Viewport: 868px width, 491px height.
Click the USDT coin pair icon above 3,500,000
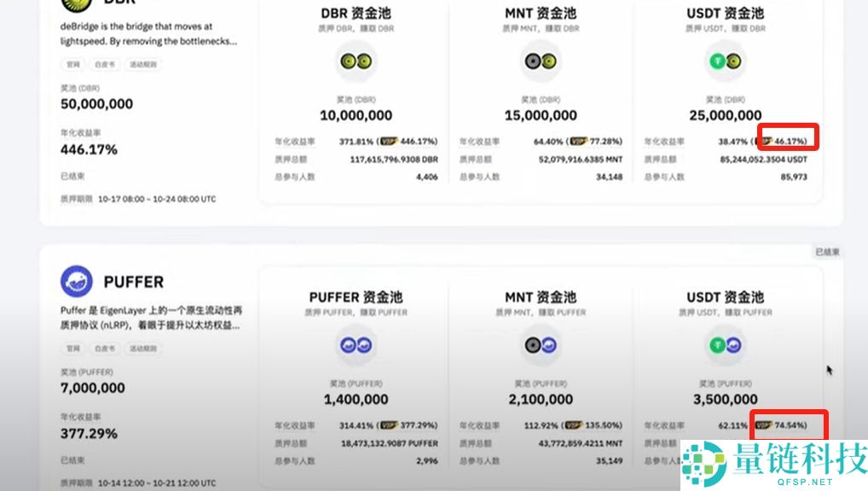[x=725, y=345]
